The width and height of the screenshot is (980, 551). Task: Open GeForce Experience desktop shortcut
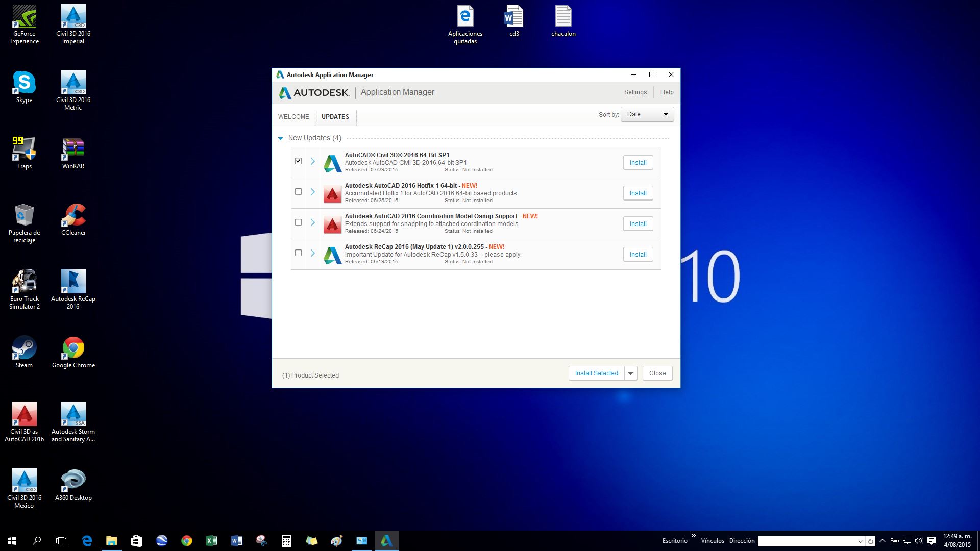click(24, 24)
